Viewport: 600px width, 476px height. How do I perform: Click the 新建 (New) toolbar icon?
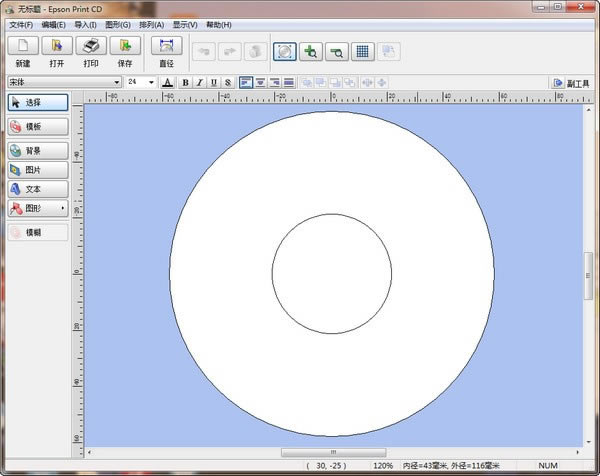[x=23, y=47]
